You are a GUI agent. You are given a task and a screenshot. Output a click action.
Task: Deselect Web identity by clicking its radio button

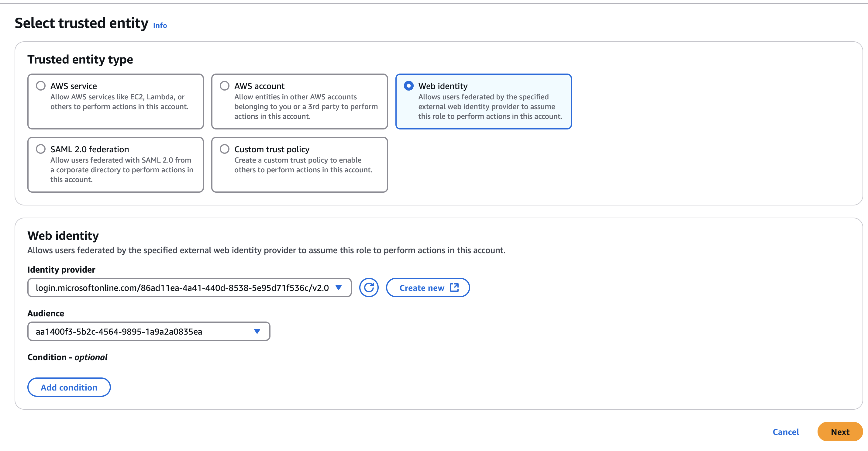tap(409, 86)
